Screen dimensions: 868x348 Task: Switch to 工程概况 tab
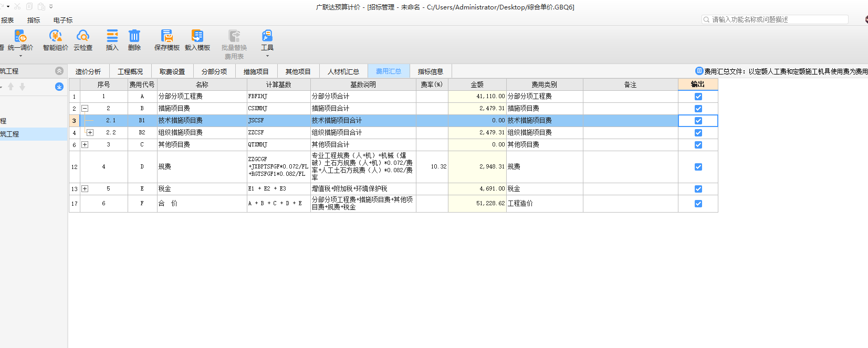(130, 71)
